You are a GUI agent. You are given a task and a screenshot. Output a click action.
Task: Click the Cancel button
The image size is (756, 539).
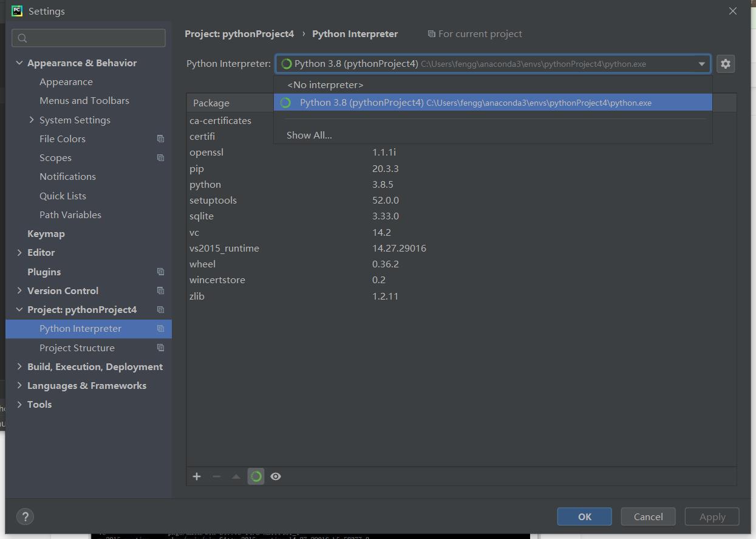pyautogui.click(x=649, y=517)
